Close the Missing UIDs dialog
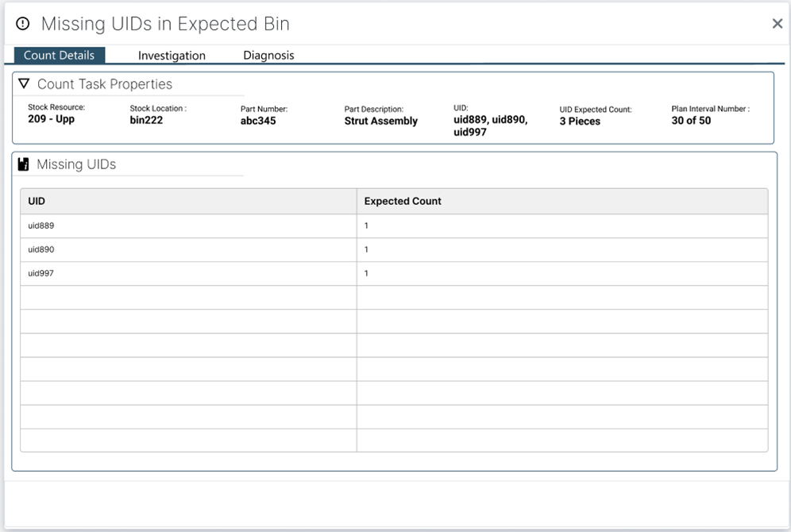The height and width of the screenshot is (532, 791). click(x=777, y=23)
